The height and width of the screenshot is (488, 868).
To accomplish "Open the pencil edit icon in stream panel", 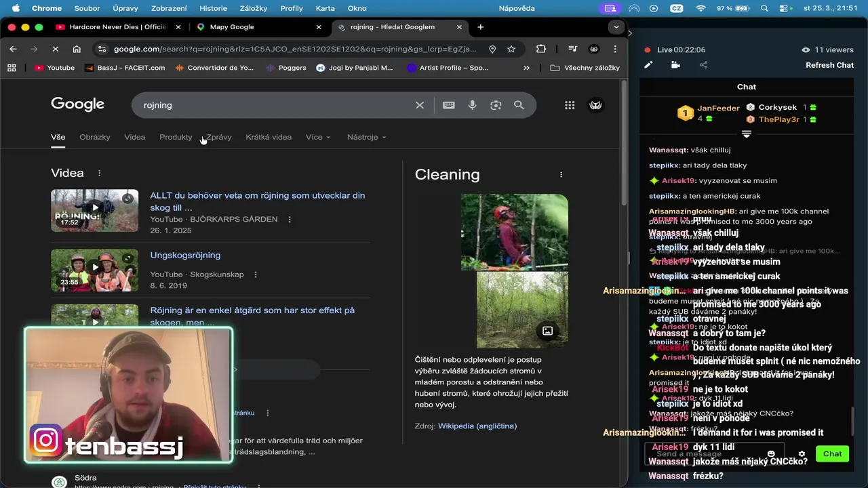I will [648, 65].
